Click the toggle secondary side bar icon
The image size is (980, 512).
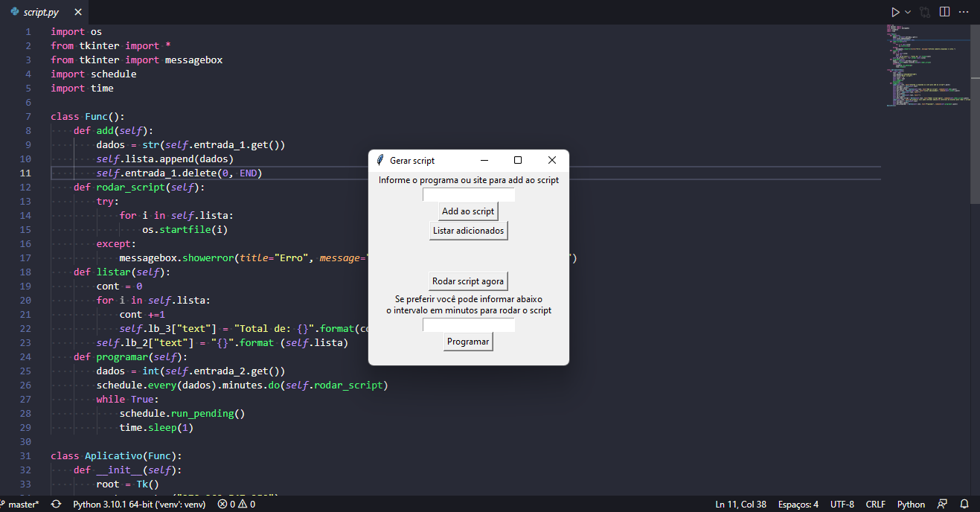coord(944,11)
